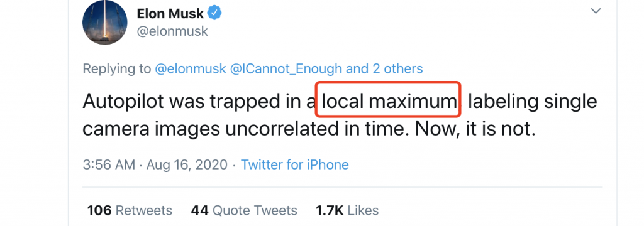The width and height of the screenshot is (644, 226).
Task: Open Elon Musk's rocket launch profile picture
Action: click(105, 23)
